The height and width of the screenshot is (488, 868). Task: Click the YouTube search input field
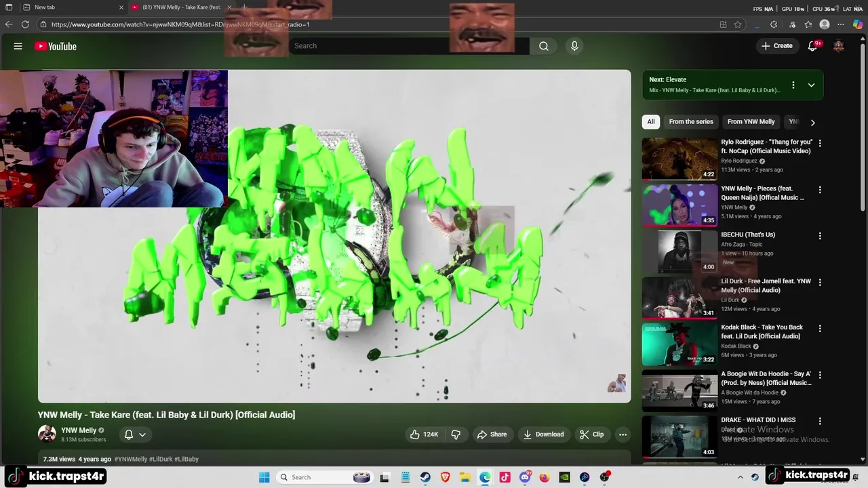pos(409,46)
